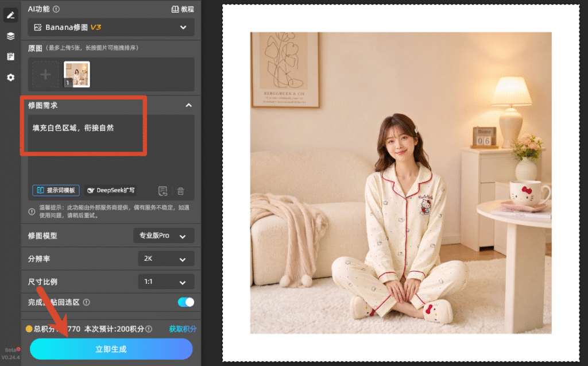This screenshot has width=588, height=366.
Task: Open the document notes sidebar icon
Action: (10, 57)
